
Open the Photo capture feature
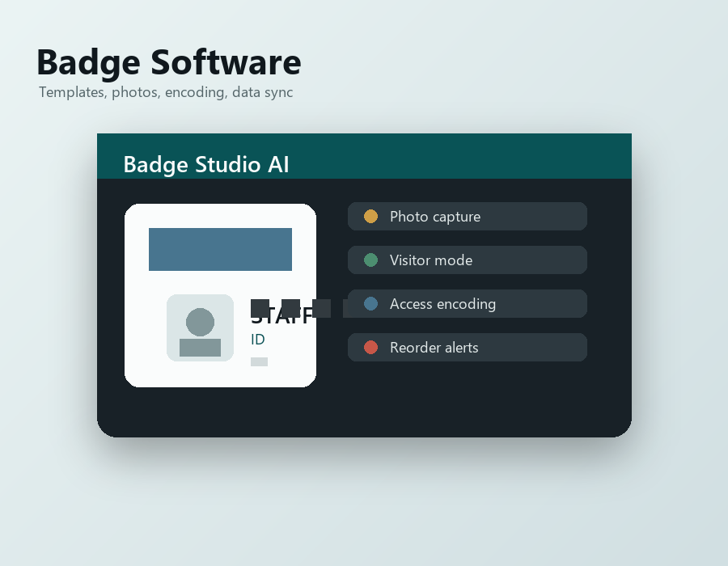tap(467, 216)
